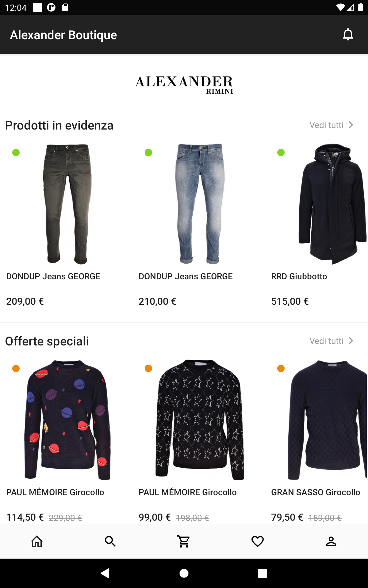The width and height of the screenshot is (368, 588).
Task: Tap the Android back navigation button
Action: tap(105, 573)
